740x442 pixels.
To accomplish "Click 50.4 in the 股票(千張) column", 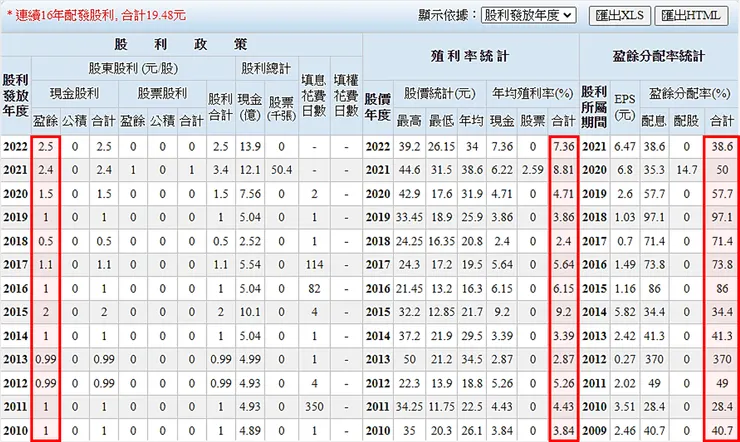I will [x=281, y=170].
